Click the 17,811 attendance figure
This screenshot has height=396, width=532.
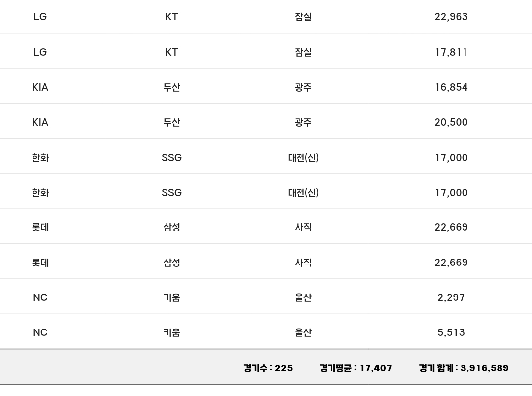pyautogui.click(x=451, y=52)
